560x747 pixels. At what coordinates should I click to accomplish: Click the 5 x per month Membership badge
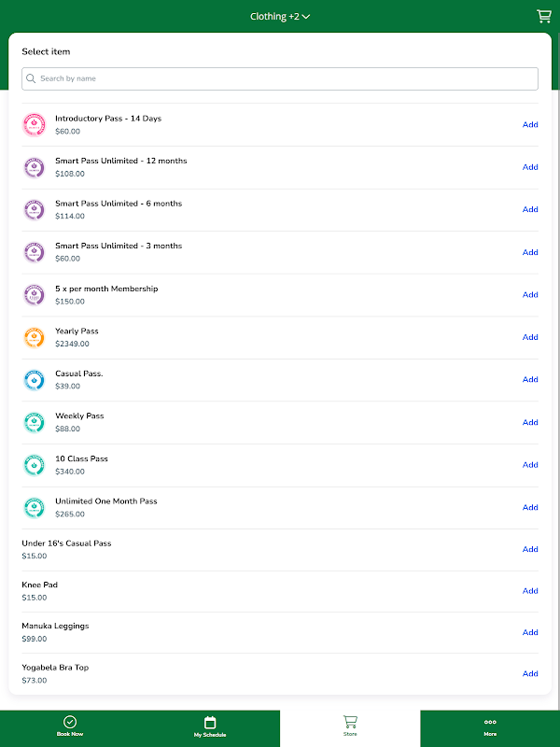[x=34, y=295]
